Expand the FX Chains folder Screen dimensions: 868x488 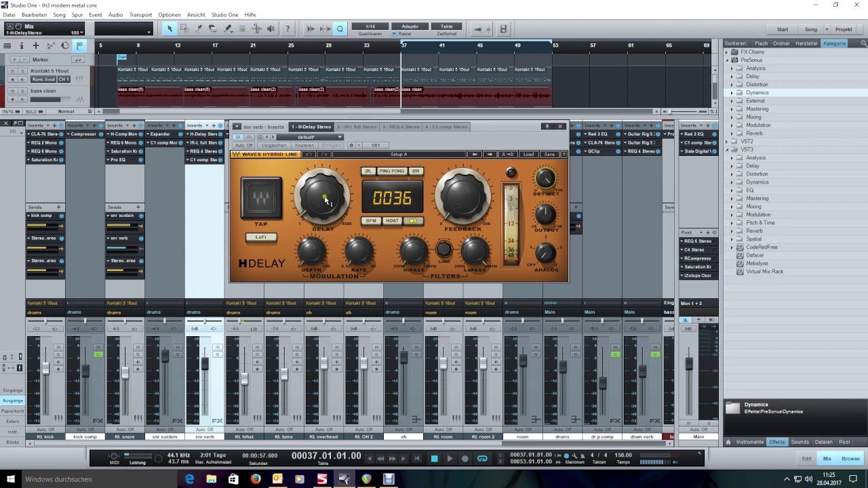click(x=727, y=52)
